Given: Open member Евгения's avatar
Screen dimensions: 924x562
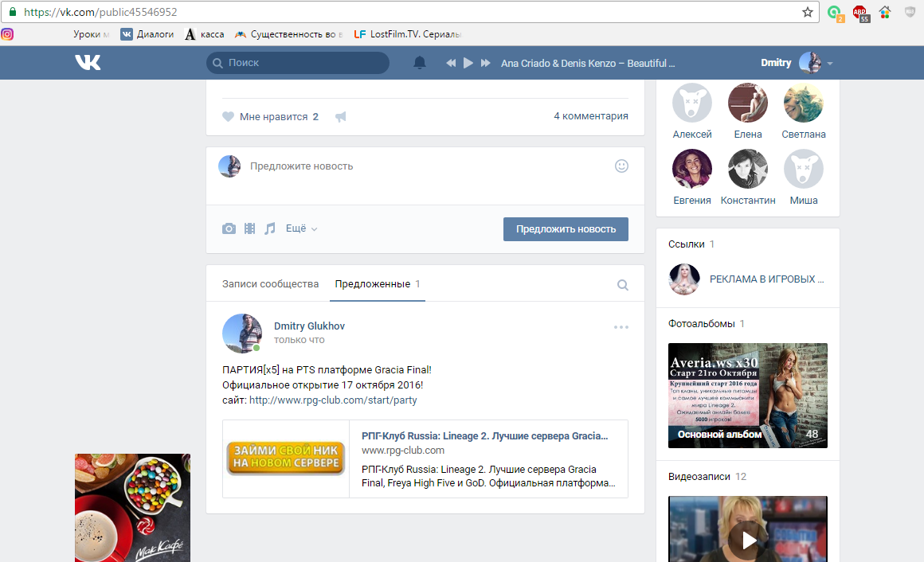Looking at the screenshot, I should pos(692,169).
